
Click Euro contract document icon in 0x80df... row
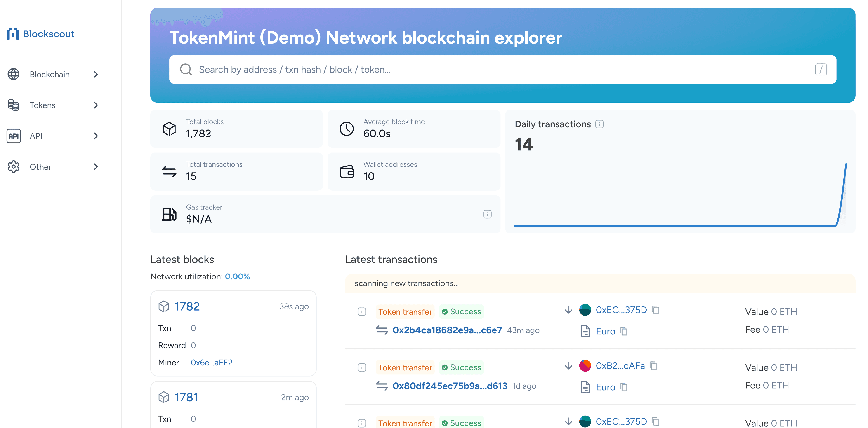pos(585,387)
